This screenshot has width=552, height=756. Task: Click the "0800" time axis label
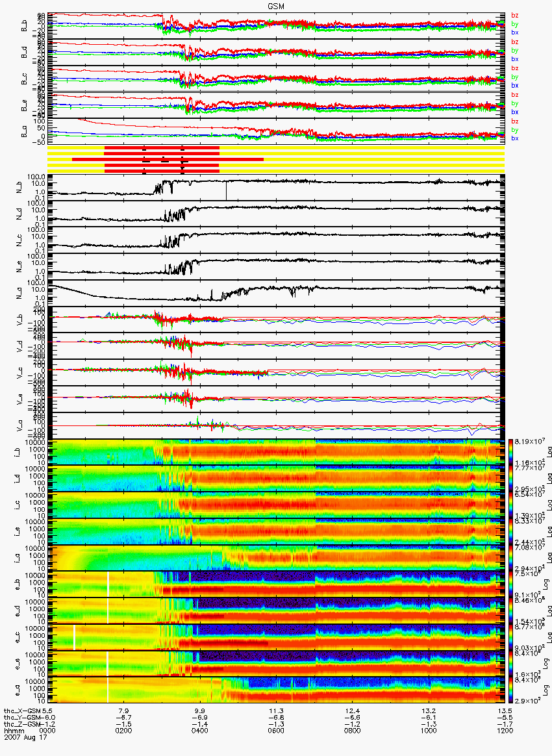pyautogui.click(x=353, y=731)
